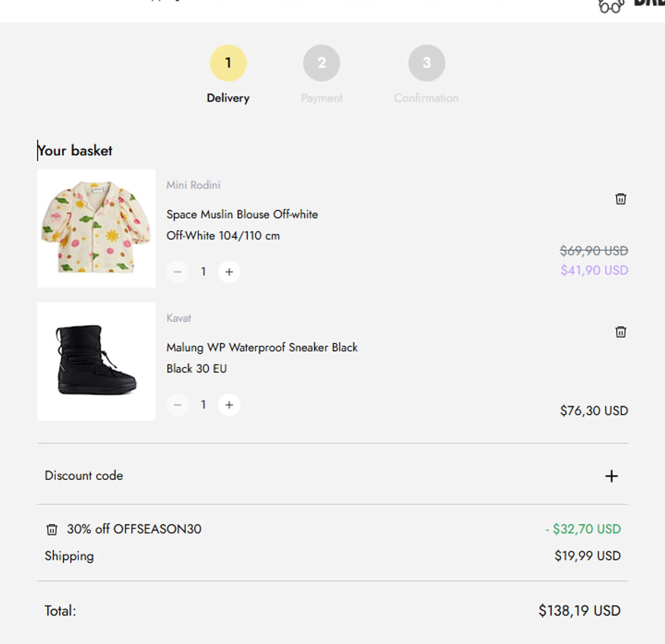Open Space Muslin Blouse Off-white product link
The height and width of the screenshot is (644, 665).
[242, 214]
